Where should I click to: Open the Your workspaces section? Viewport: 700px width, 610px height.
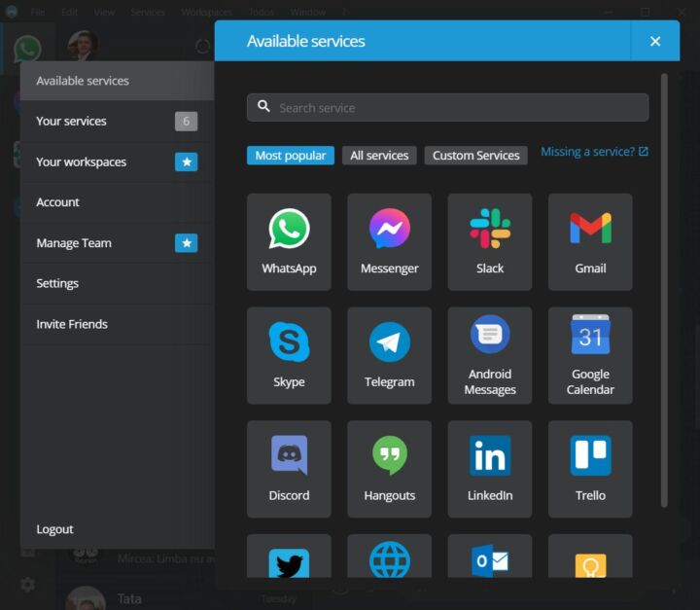pos(118,161)
